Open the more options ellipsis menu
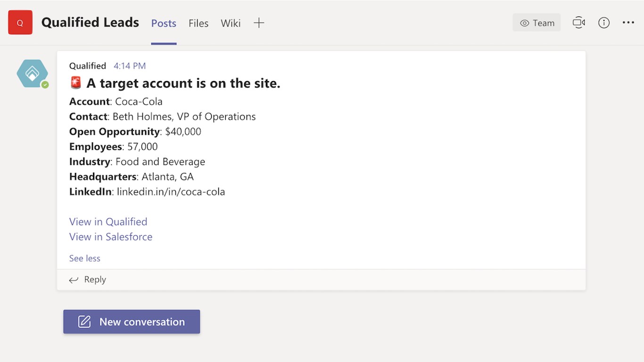The width and height of the screenshot is (644, 362). tap(628, 23)
